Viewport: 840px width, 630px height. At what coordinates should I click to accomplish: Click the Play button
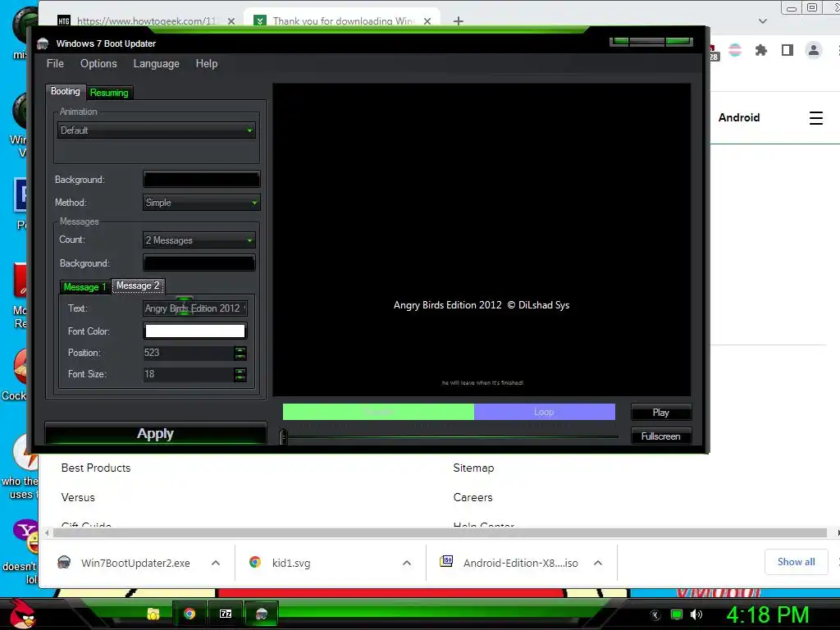661,413
